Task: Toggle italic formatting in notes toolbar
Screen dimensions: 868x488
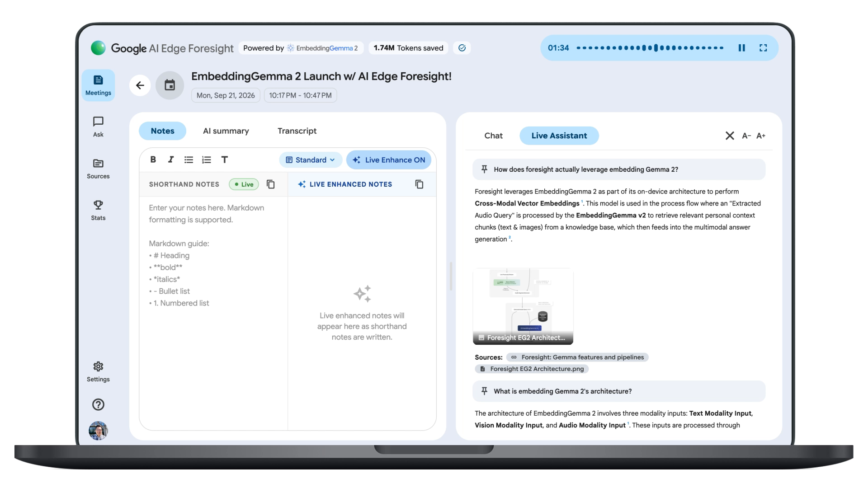Action: (x=170, y=160)
